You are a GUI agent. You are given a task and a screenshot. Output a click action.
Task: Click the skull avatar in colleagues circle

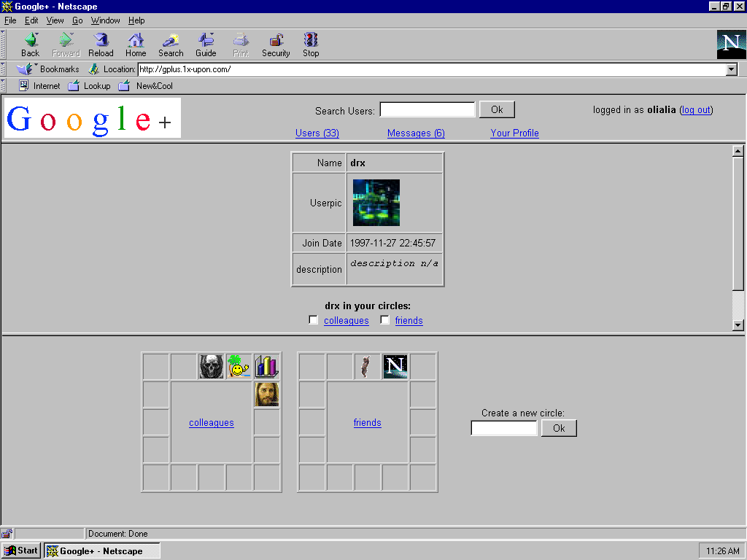pos(212,367)
